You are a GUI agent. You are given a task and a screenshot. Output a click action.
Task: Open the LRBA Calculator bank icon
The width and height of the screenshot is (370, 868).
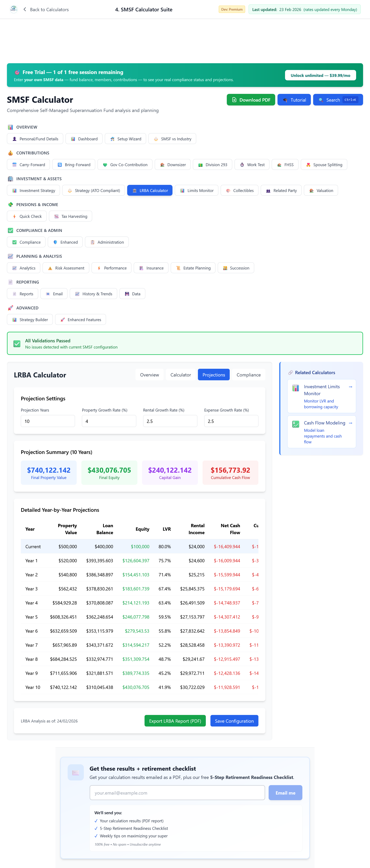pos(135,190)
